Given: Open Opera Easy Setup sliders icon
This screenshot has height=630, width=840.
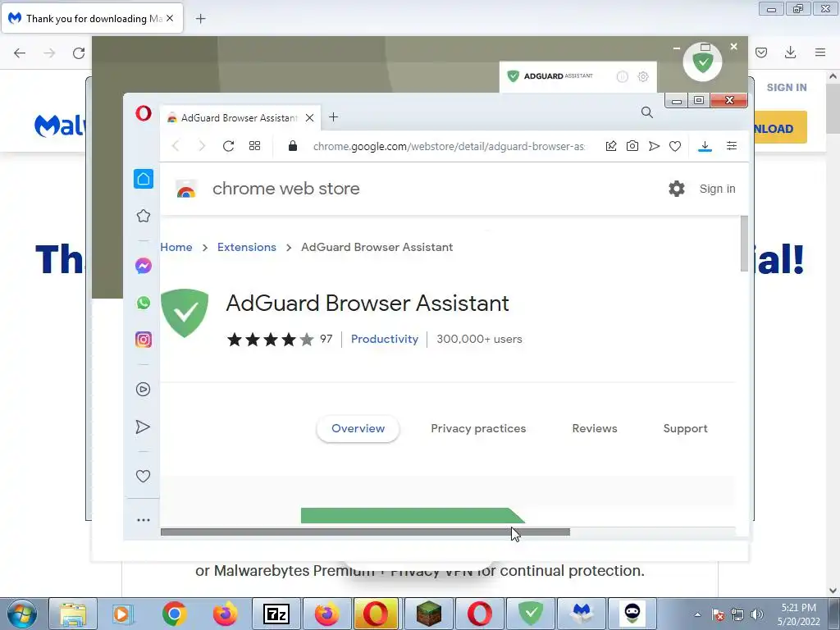Looking at the screenshot, I should 731,146.
